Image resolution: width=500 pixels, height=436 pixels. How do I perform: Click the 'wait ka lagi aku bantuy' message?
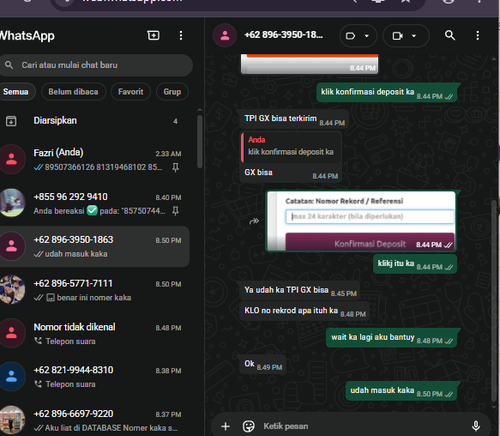click(392, 338)
